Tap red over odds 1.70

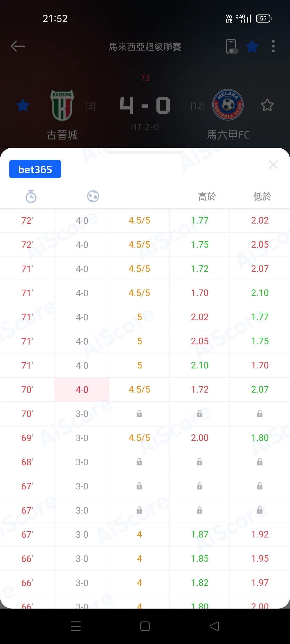pos(200,293)
